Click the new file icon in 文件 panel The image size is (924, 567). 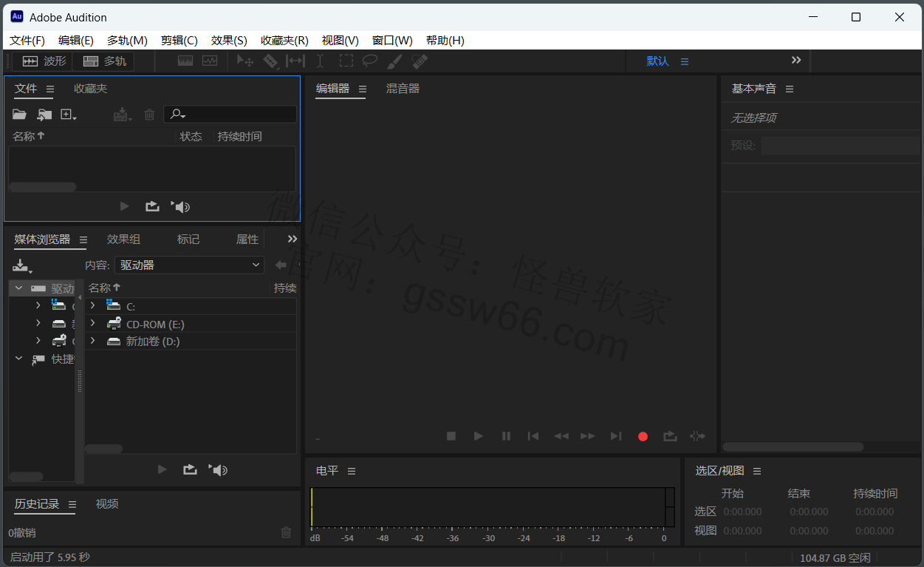(69, 115)
